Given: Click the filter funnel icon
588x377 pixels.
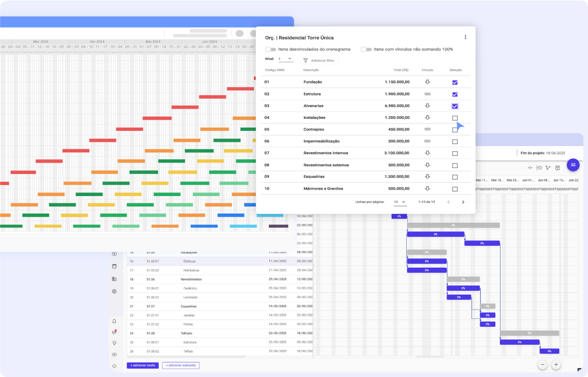Looking at the screenshot, I should coord(306,60).
